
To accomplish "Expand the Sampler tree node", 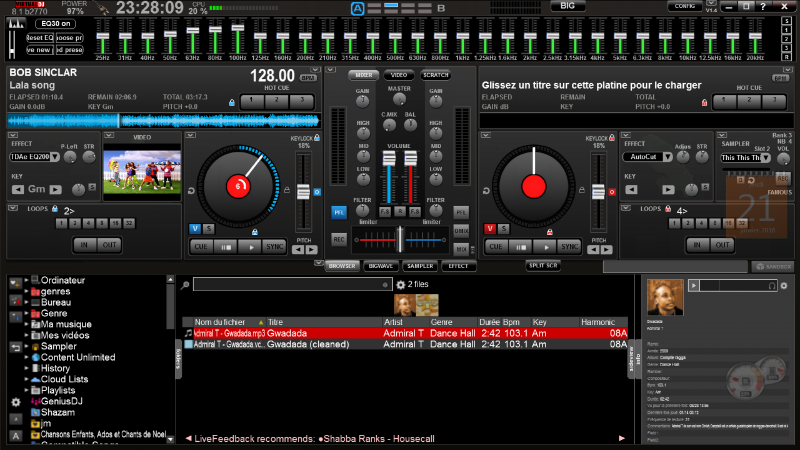I will click(x=27, y=346).
